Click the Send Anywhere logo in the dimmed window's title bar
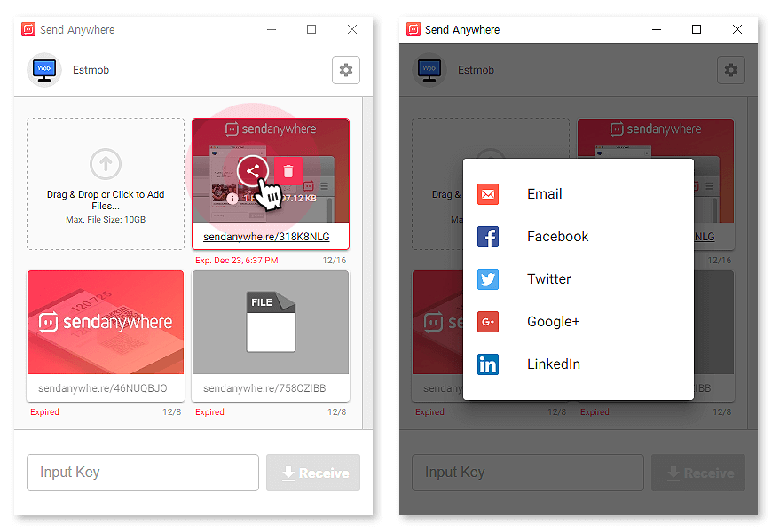The image size is (772, 532). 414,29
